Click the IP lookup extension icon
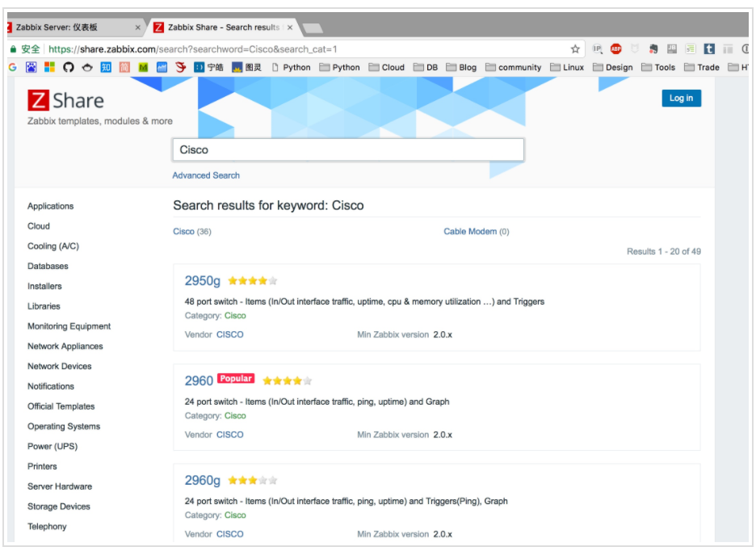The width and height of the screenshot is (756, 551). pyautogui.click(x=597, y=48)
